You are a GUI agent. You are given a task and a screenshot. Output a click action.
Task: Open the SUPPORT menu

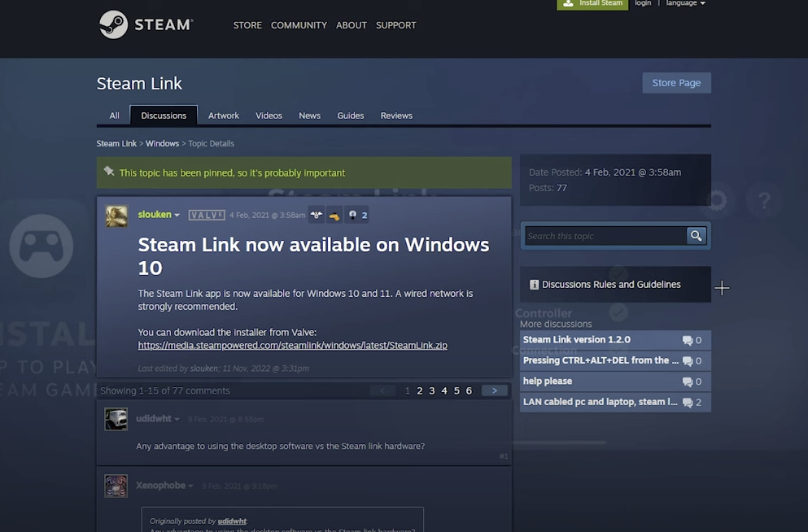[x=395, y=25]
